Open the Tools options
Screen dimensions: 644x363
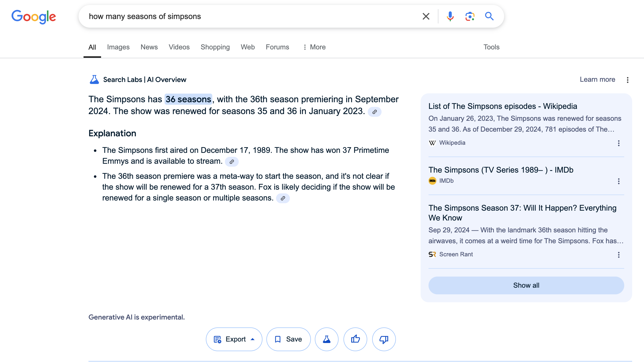tap(491, 47)
